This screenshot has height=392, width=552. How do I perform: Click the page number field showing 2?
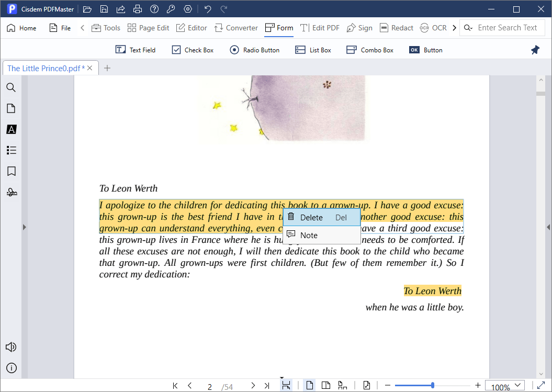click(x=210, y=387)
